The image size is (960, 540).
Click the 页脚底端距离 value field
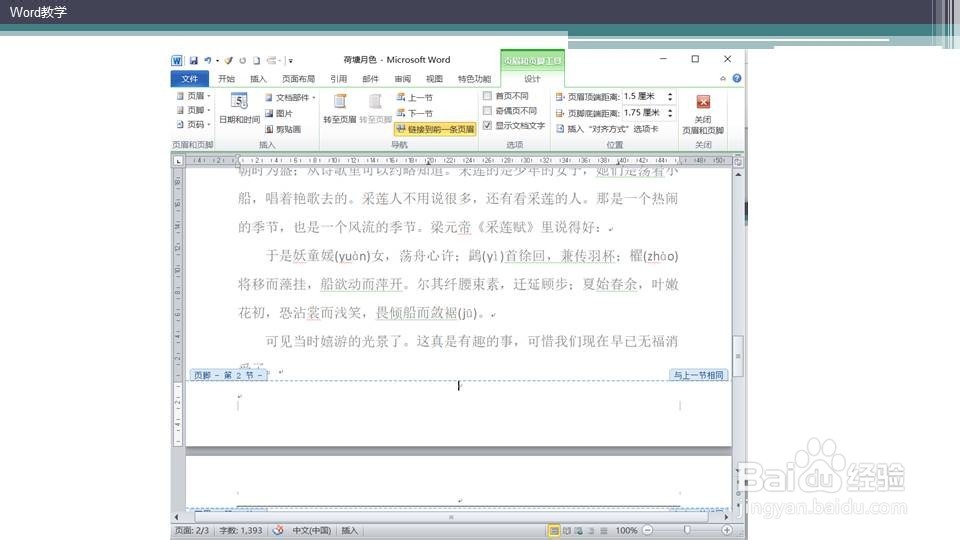click(x=643, y=113)
